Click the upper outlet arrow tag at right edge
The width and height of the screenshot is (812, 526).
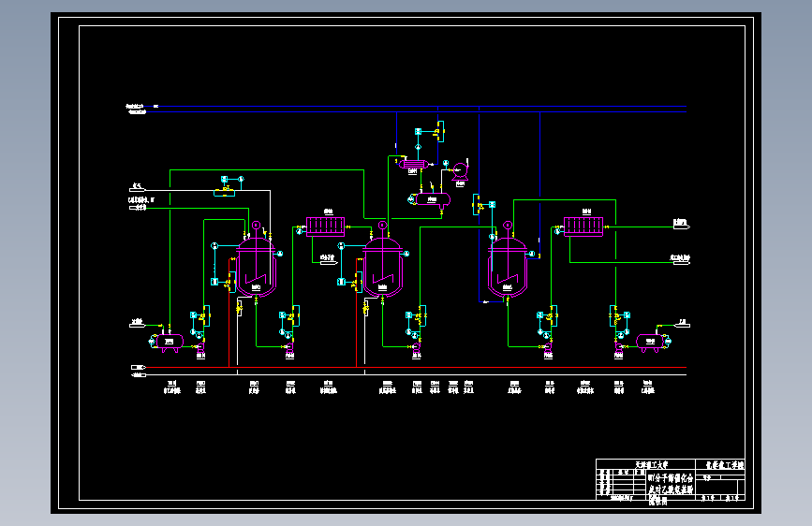[682, 225]
